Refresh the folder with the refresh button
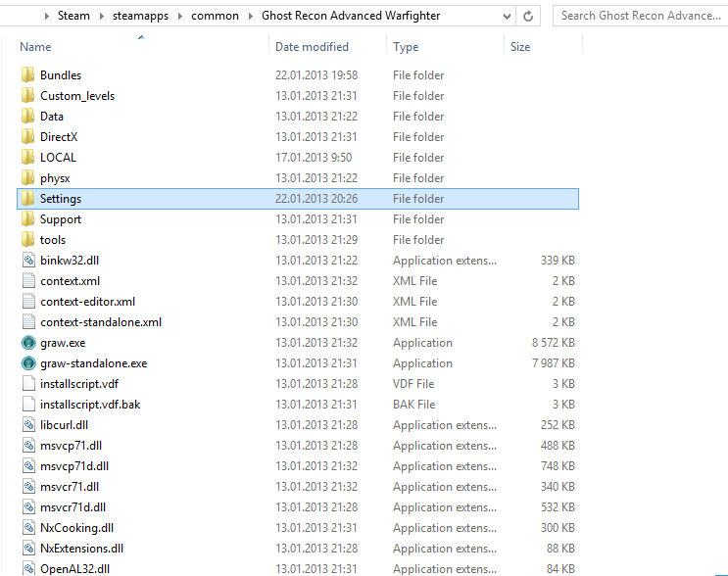The width and height of the screenshot is (728, 576). point(528,17)
